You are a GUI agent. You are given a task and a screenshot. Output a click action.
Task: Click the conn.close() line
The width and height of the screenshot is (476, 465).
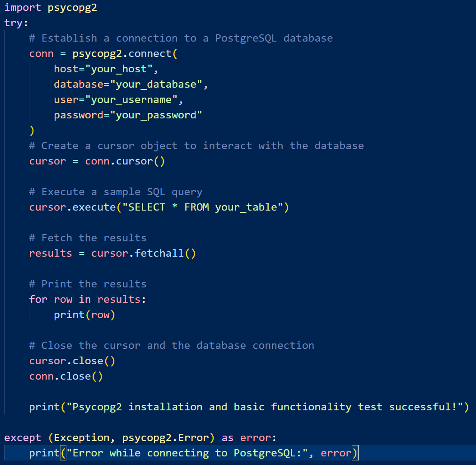(66, 376)
